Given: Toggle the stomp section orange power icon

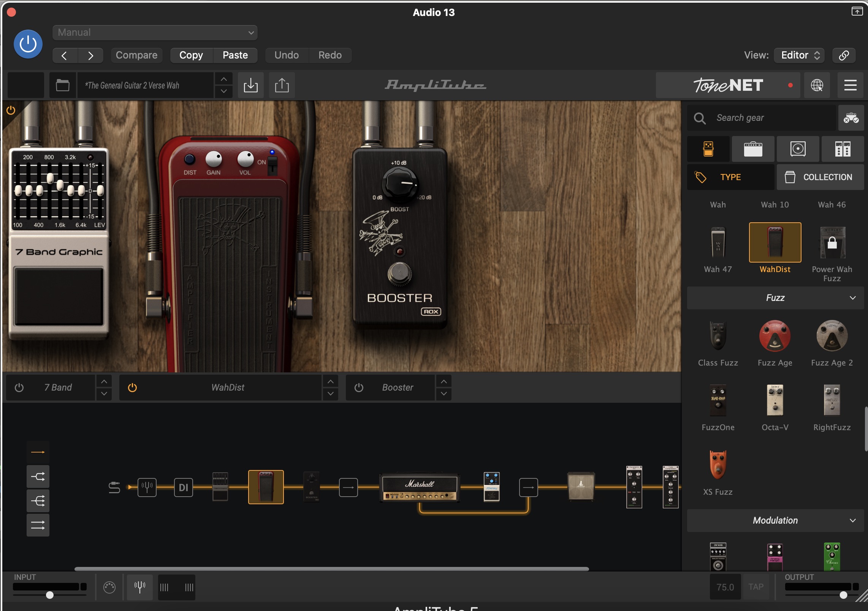Looking at the screenshot, I should coord(11,110).
